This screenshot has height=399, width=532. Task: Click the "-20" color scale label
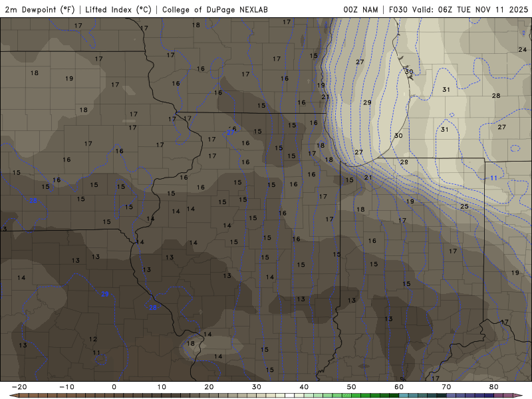[19, 387]
